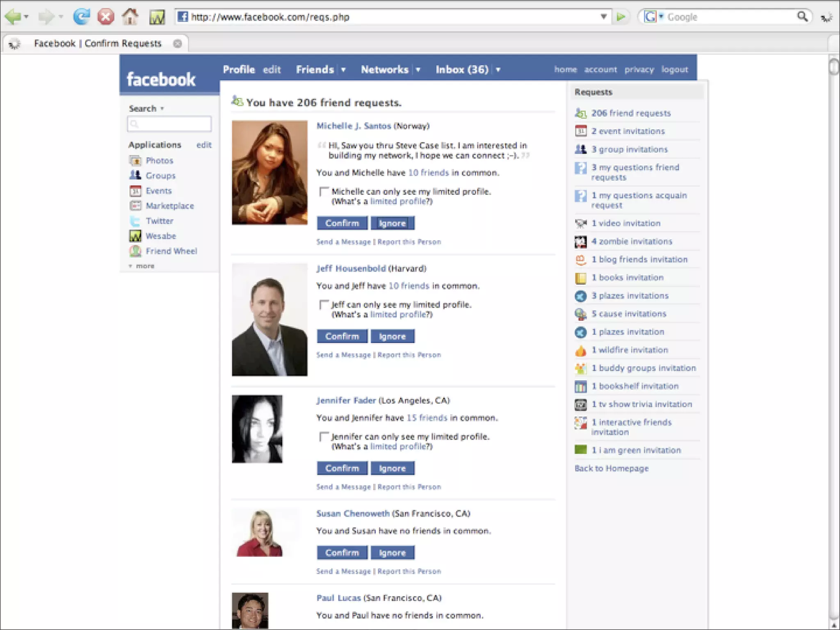This screenshot has height=630, width=840.
Task: Open the 206 friend requests link
Action: 631,113
